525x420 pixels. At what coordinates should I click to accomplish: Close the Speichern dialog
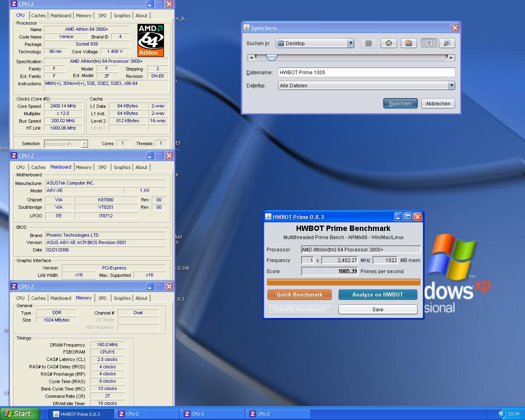click(x=455, y=27)
